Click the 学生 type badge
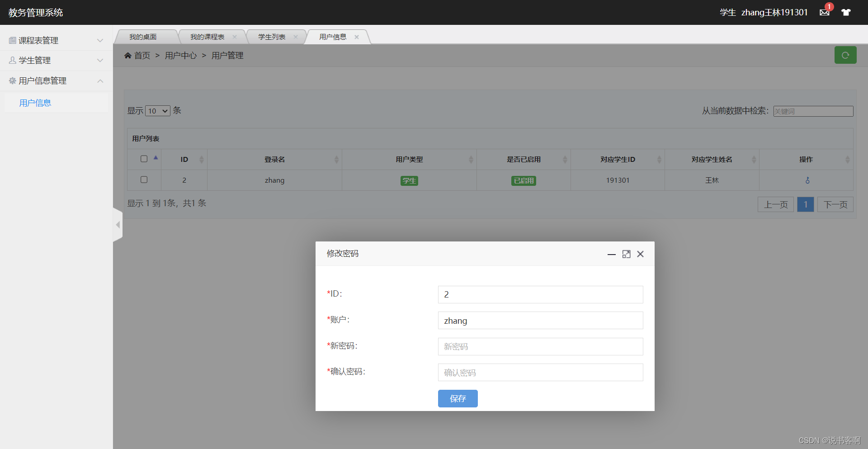868x449 pixels. 409,181
